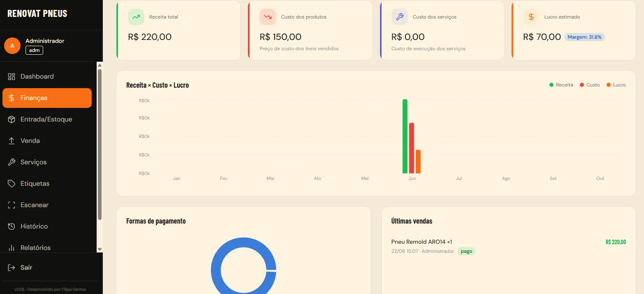Click the Sair logout button
Image resolution: width=644 pixels, height=294 pixels.
(x=50, y=268)
